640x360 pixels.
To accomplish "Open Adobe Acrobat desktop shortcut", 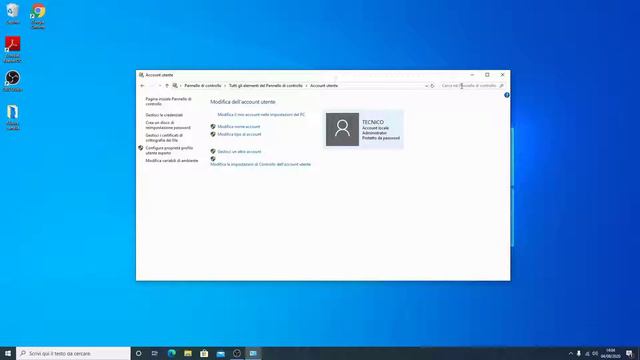I will [13, 49].
